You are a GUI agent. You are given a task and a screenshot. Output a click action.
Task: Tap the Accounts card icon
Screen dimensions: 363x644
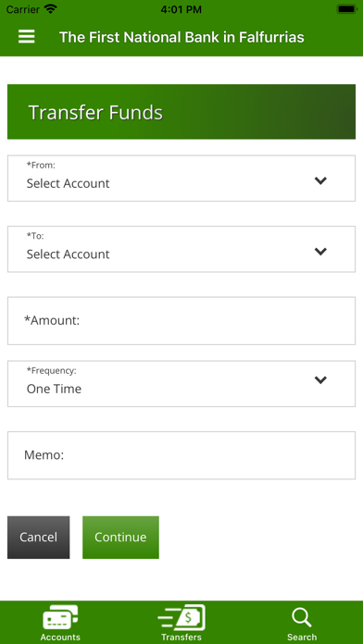[60, 617]
